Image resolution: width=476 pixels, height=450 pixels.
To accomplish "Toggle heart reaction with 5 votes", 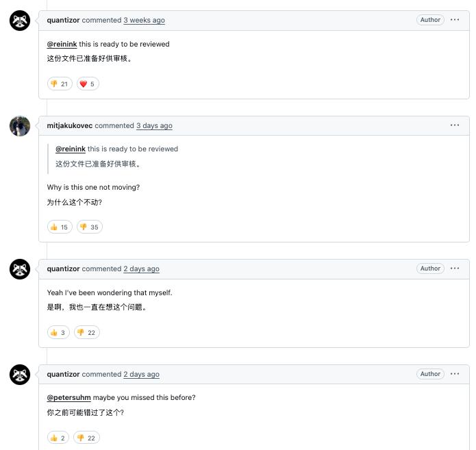I will coord(88,84).
